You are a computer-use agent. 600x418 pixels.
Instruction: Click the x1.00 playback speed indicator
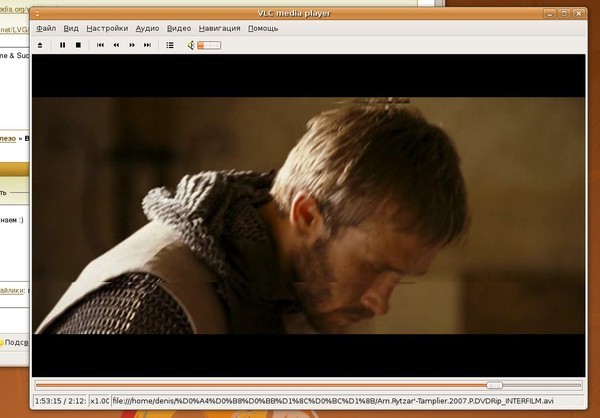coord(99,401)
